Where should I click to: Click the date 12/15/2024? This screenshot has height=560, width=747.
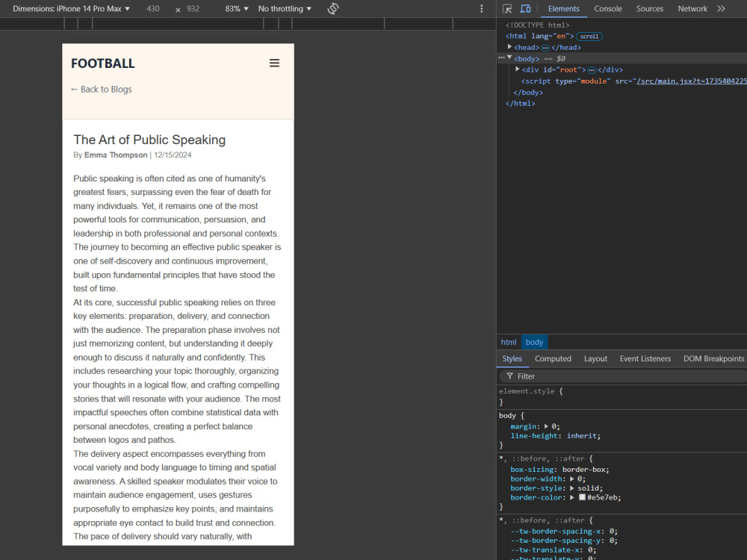(x=173, y=155)
